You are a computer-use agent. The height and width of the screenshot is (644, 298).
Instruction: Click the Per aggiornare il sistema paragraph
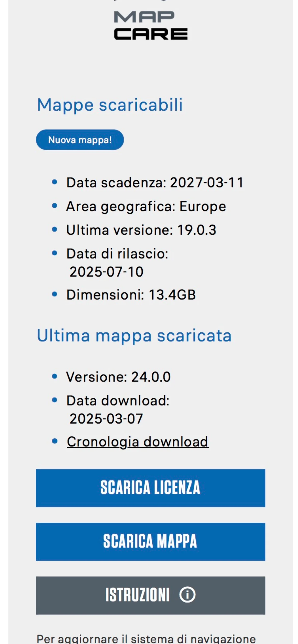pos(146,638)
